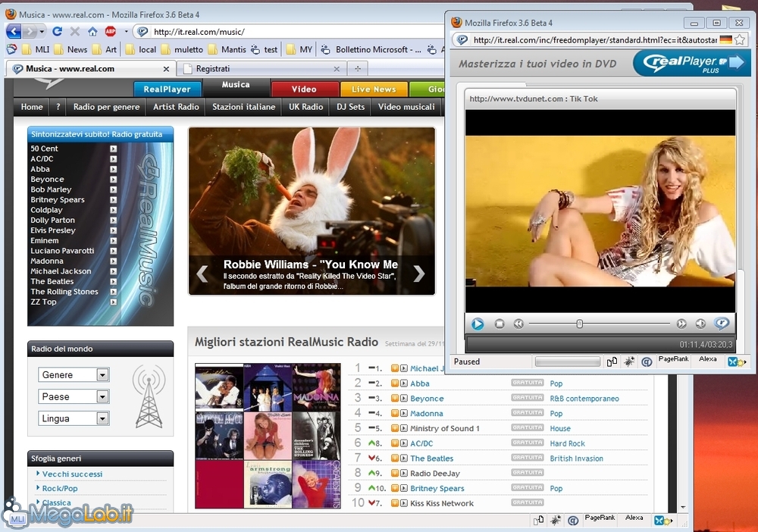This screenshot has width=758, height=532.
Task: Open Artist Radio in site menu
Action: (176, 107)
